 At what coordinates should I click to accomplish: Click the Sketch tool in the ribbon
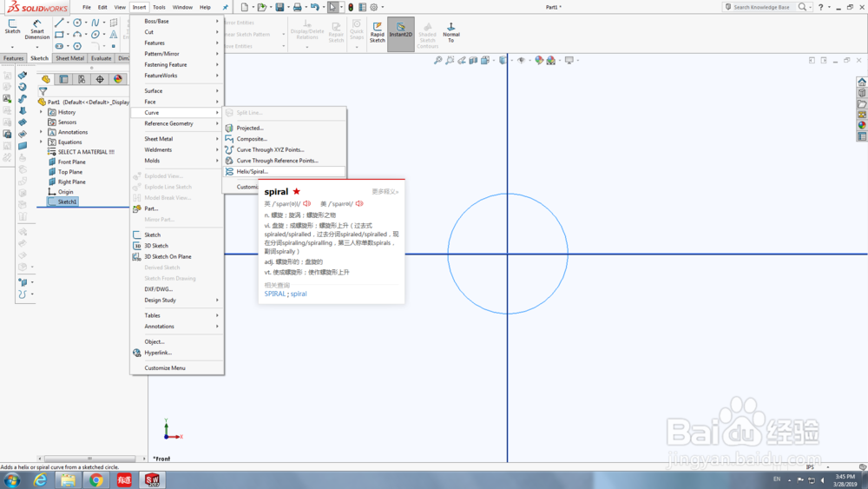click(x=12, y=27)
